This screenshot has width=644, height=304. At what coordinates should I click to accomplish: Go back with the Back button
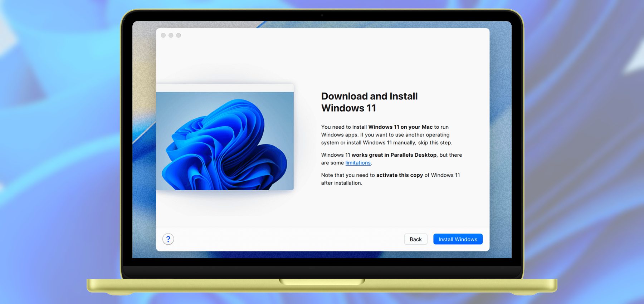(x=416, y=239)
